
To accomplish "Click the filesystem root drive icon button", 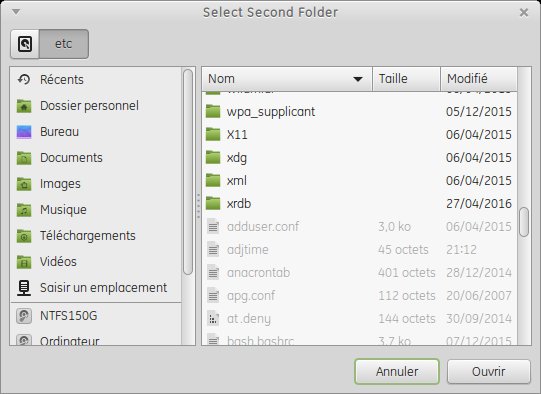I will point(25,44).
